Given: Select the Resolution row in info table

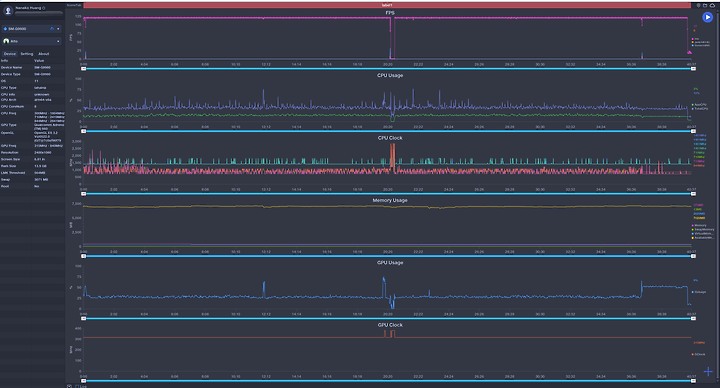Looking at the screenshot, I should (32, 152).
